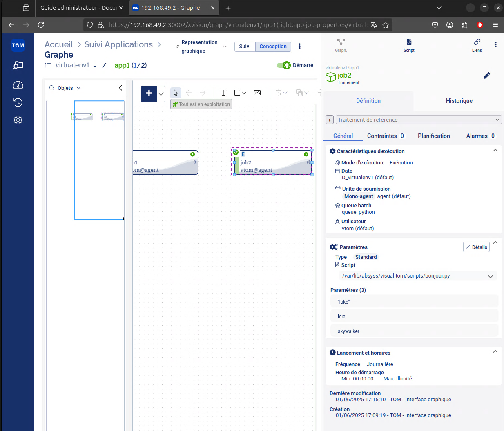Viewport: 504px width, 431px height.
Task: Open the Script view in the properties panel
Action: (409, 45)
